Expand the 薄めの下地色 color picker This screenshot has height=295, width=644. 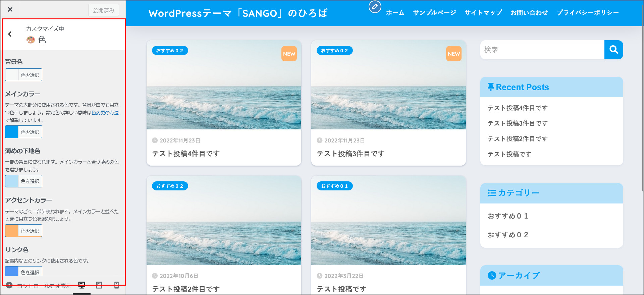click(x=23, y=181)
